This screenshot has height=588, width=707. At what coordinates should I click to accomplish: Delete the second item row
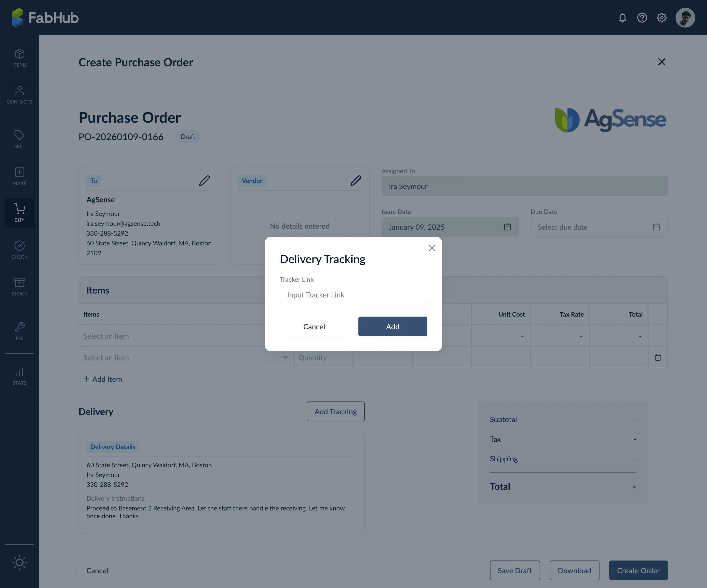[658, 358]
